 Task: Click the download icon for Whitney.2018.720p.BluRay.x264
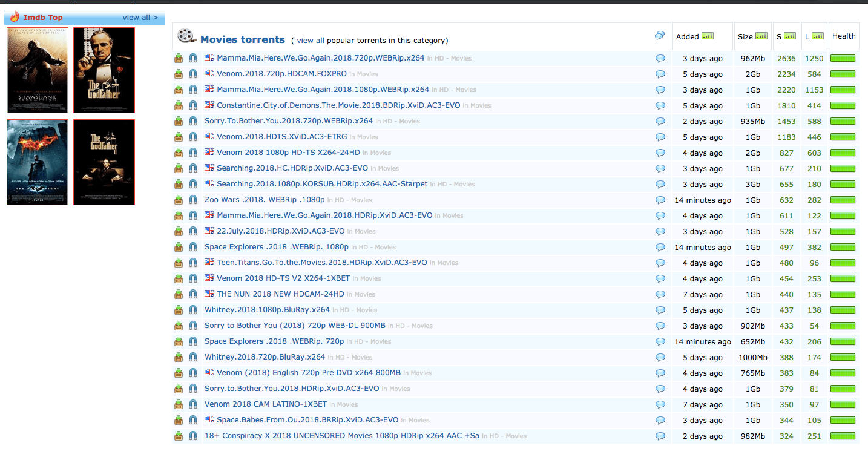pyautogui.click(x=179, y=357)
